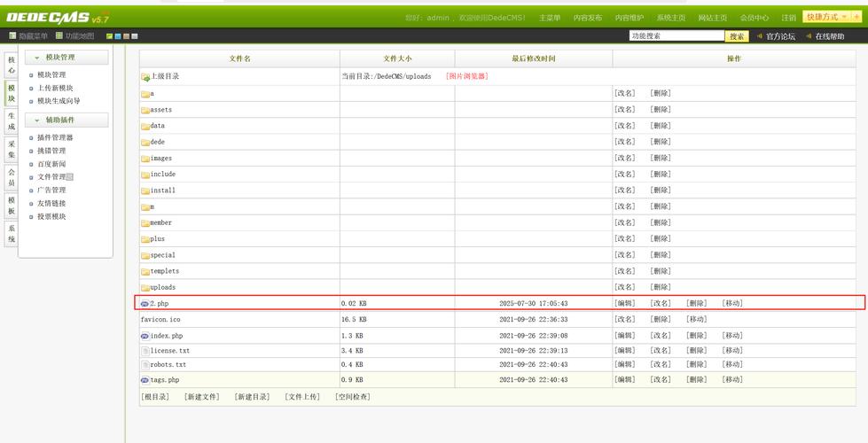Click the icon next to 文件管理器

(70, 177)
